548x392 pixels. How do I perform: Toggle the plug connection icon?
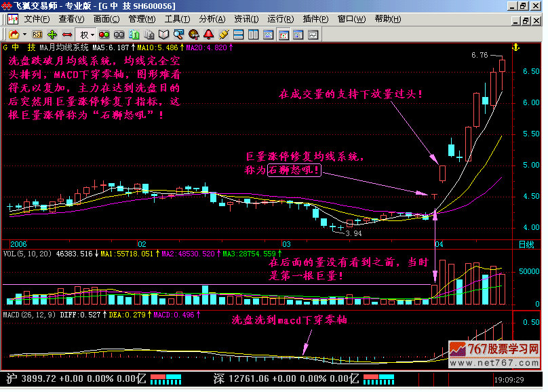(223, 34)
